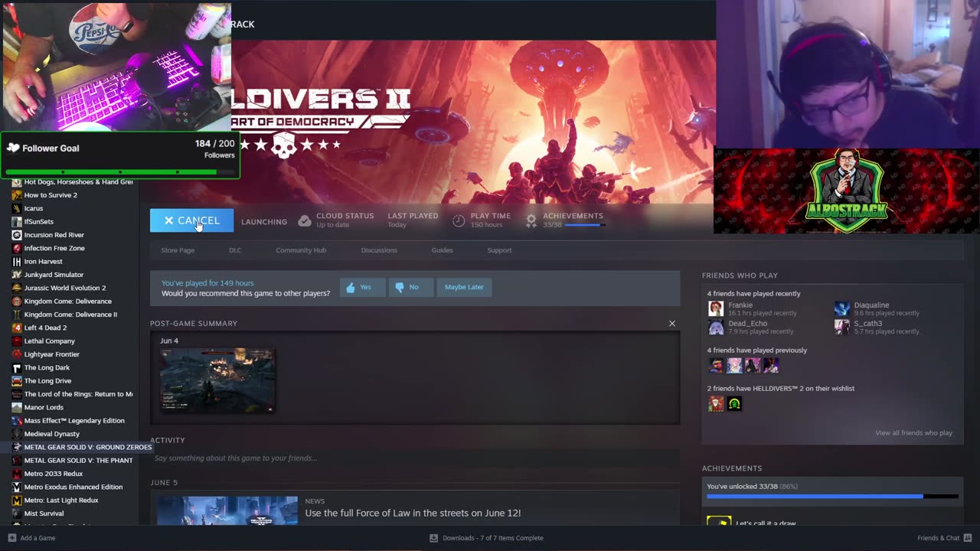Click Metro: Last Light Redux icon
980x551 pixels.
17,500
